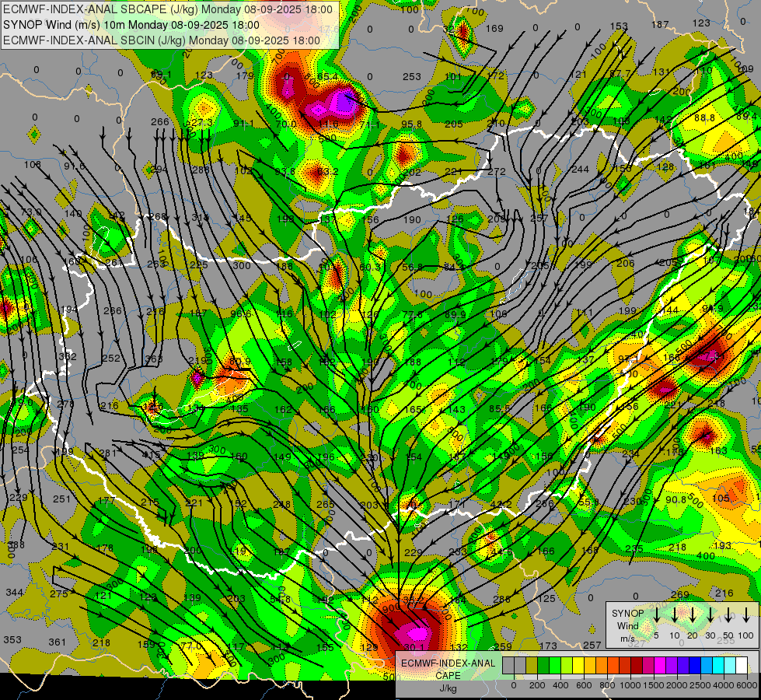The image size is (761, 700).
Task: Pick the 50 m/s wind arrow in legend
Action: 728,615
